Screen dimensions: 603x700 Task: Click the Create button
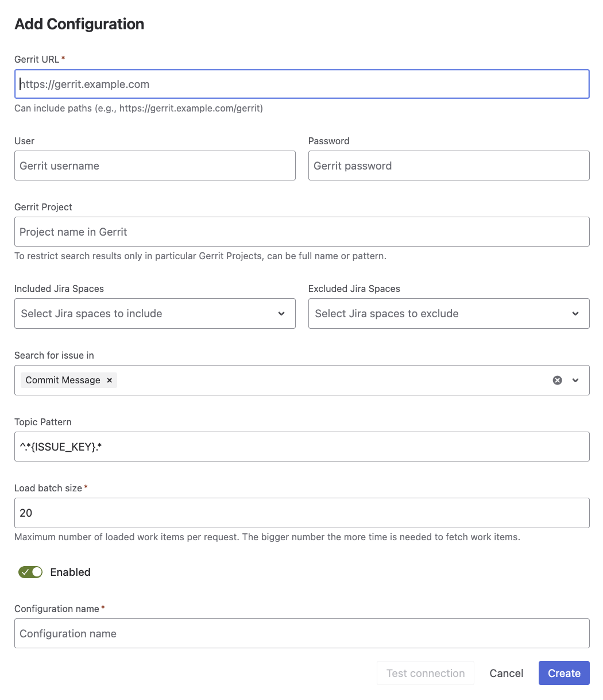[563, 674]
